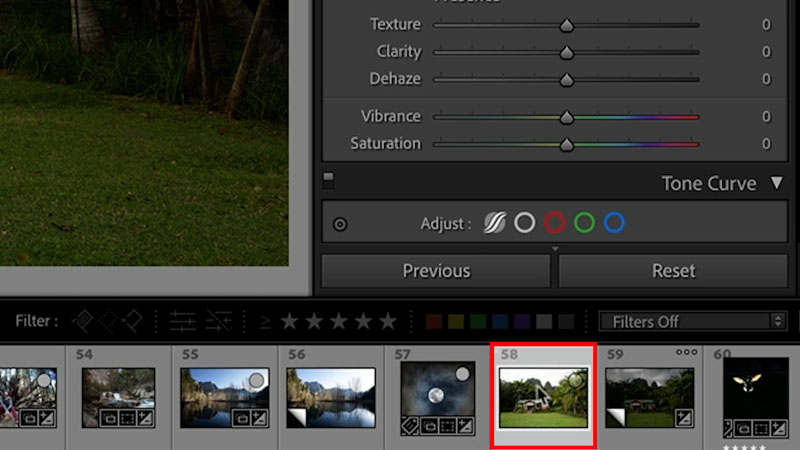The image size is (800, 450).
Task: Toggle quick collection circle on thumbnail 58
Action: [576, 380]
